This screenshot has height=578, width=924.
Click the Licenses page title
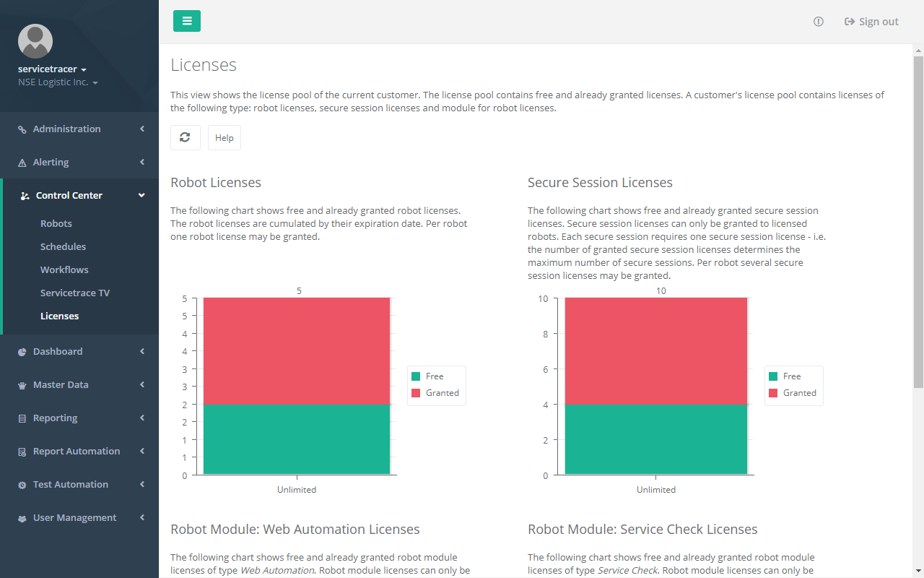[204, 65]
